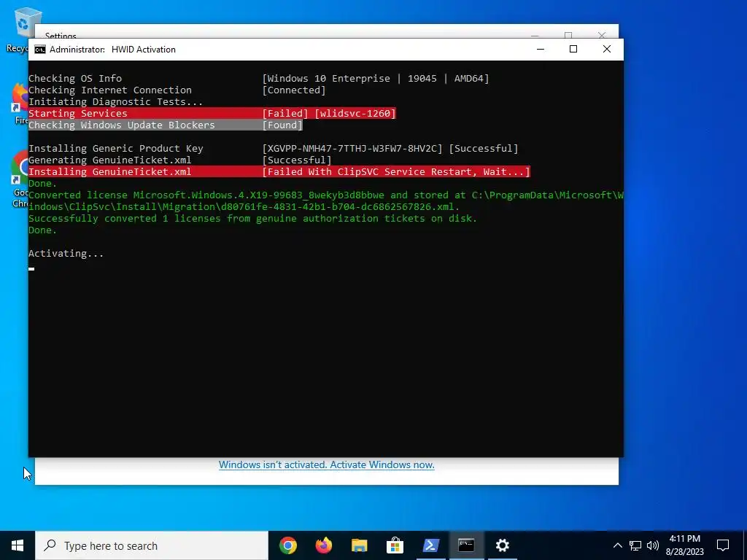Open the volume control tray icon
Screen dimensions: 747x560
coord(653,545)
